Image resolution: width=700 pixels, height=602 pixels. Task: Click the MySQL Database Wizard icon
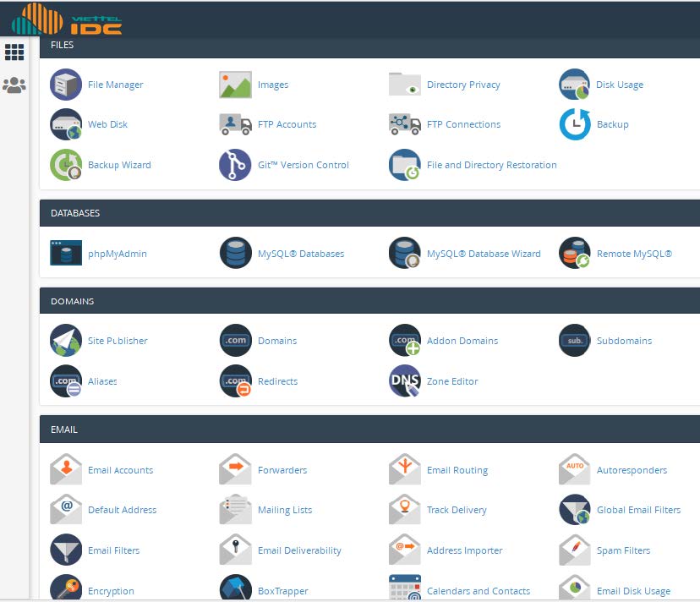[x=404, y=253]
